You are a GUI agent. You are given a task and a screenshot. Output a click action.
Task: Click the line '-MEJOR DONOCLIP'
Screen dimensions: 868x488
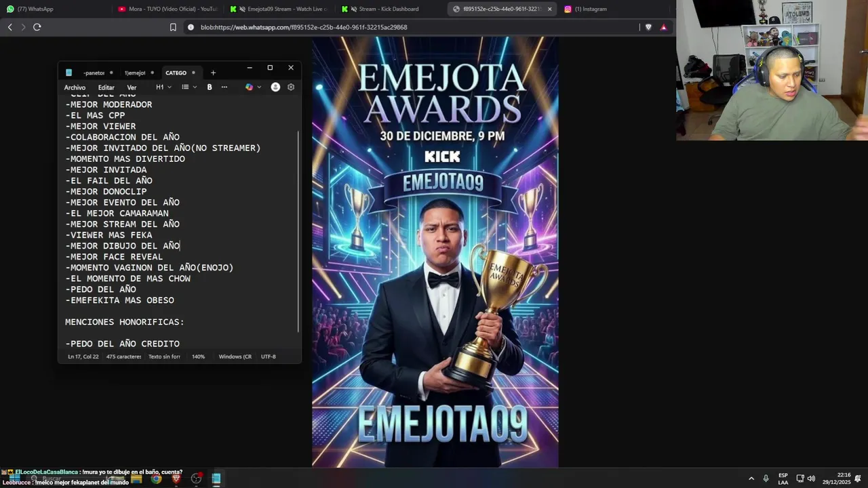pos(106,191)
